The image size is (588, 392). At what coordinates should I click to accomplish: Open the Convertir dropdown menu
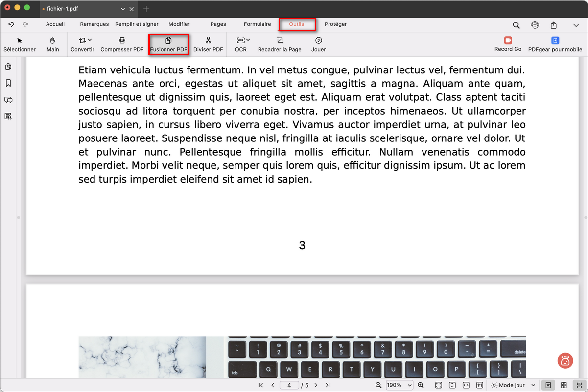(x=82, y=44)
